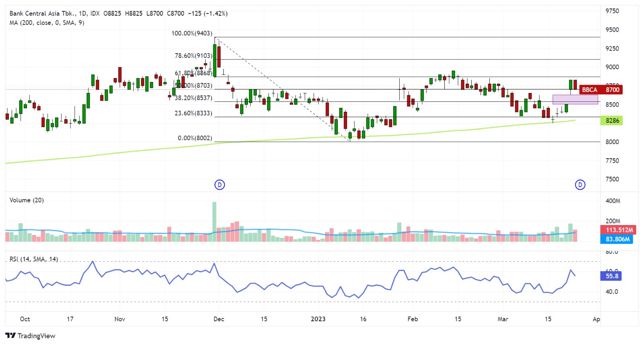The image size is (644, 345).
Task: Click the TradingView logo
Action: (31, 336)
